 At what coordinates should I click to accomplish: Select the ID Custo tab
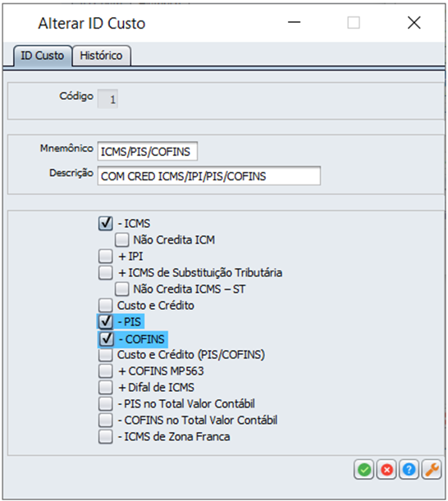click(x=43, y=56)
